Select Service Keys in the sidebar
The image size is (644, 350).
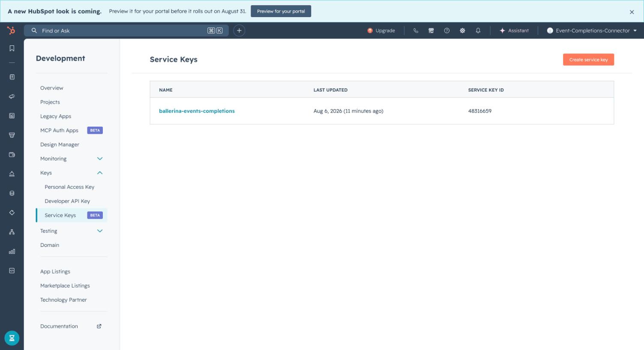tap(72, 215)
